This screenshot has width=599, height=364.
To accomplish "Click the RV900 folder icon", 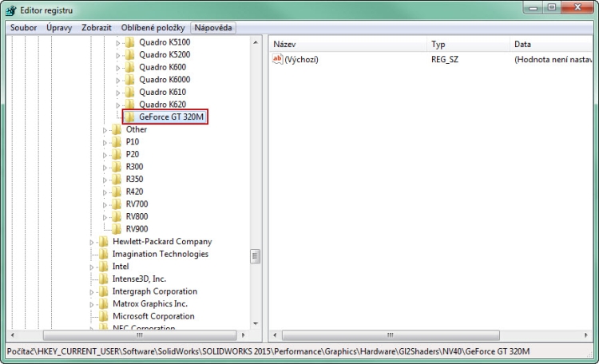I will [117, 229].
